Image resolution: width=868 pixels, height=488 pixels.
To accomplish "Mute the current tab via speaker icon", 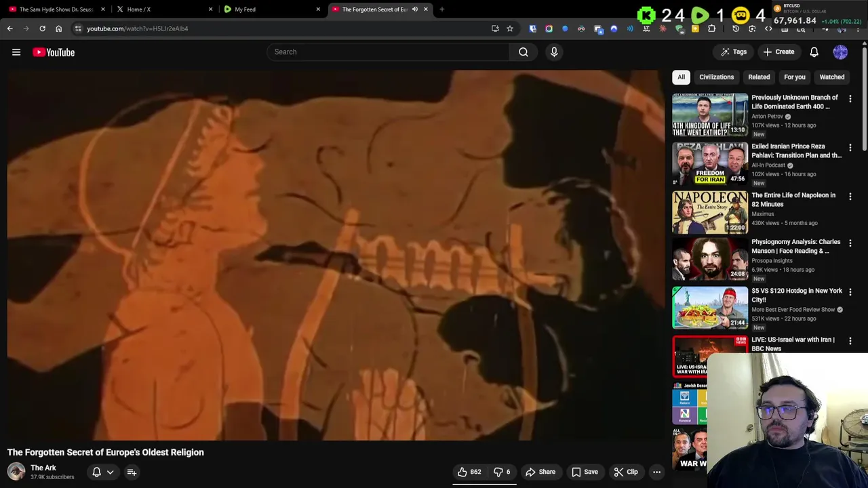I will point(414,9).
